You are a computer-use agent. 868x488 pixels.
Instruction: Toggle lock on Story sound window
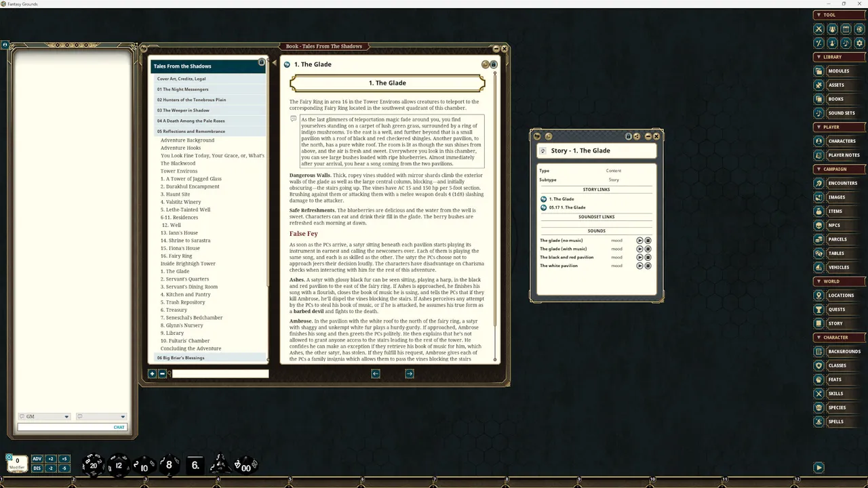click(628, 136)
